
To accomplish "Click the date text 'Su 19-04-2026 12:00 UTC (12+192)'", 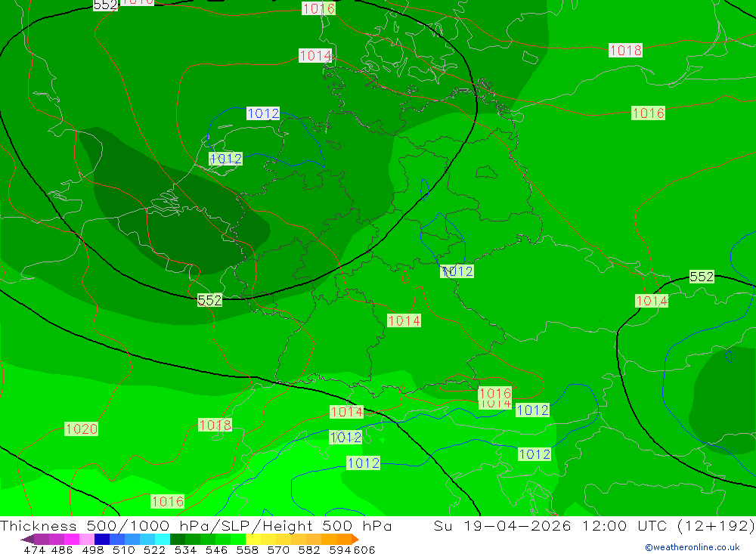I will pos(594,525).
